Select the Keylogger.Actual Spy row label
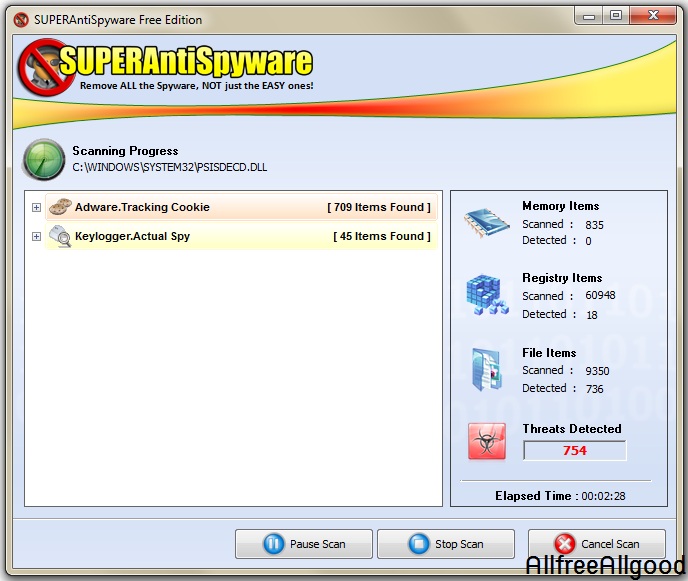This screenshot has width=688, height=581. pyautogui.click(x=133, y=236)
